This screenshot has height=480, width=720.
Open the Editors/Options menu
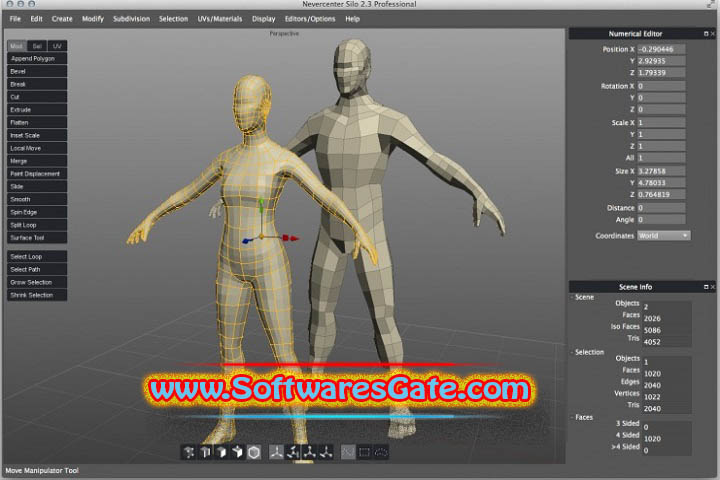tap(310, 19)
